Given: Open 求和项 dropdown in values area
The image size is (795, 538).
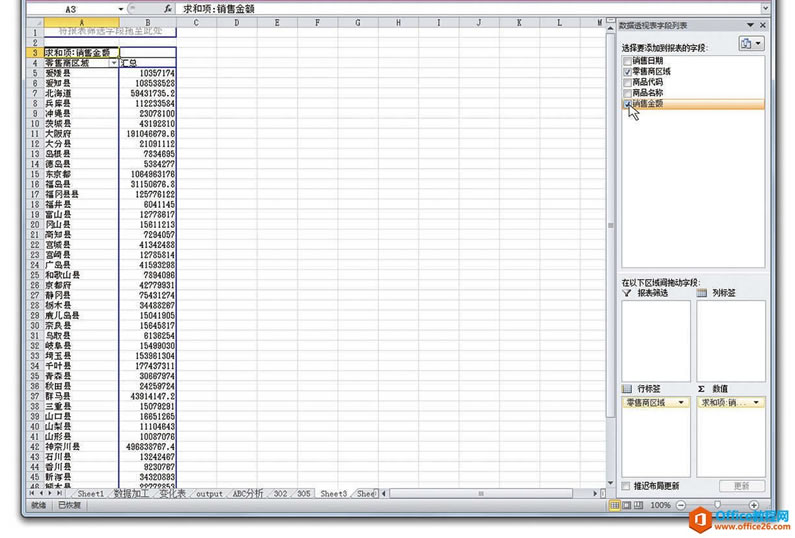Looking at the screenshot, I should coord(756,402).
